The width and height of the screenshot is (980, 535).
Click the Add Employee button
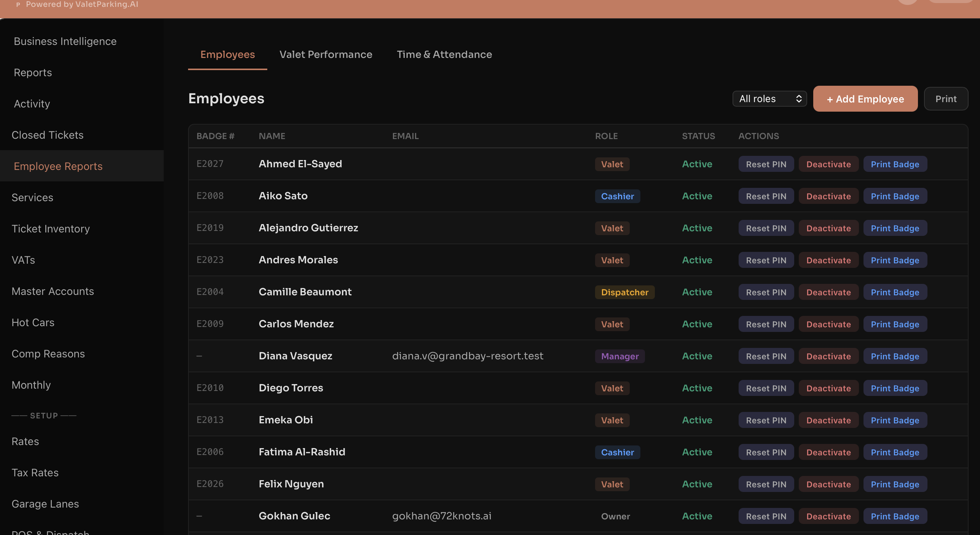pyautogui.click(x=865, y=99)
